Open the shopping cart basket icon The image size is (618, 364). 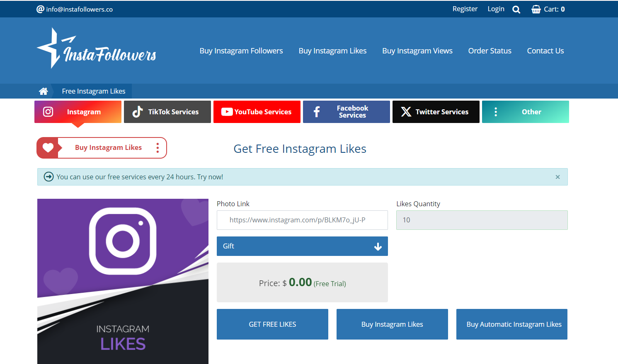(536, 9)
